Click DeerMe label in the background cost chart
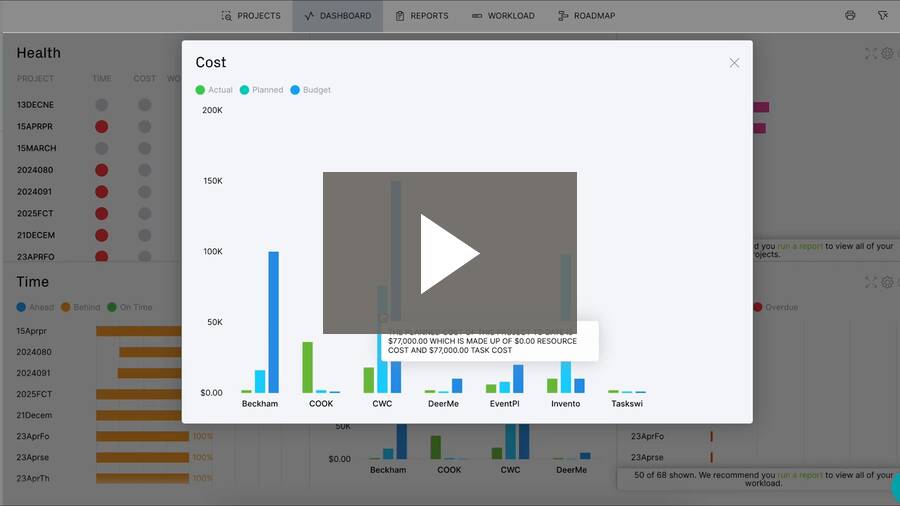 (x=572, y=470)
